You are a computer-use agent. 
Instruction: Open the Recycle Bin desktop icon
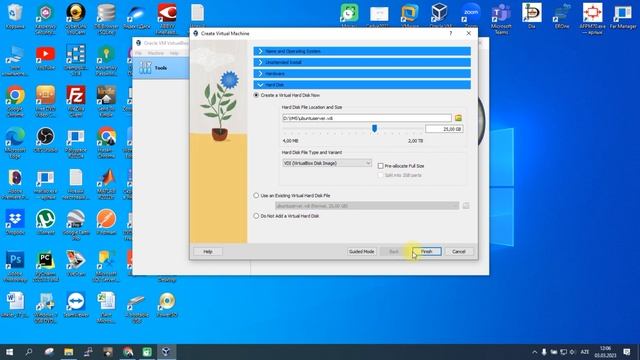tap(15, 17)
